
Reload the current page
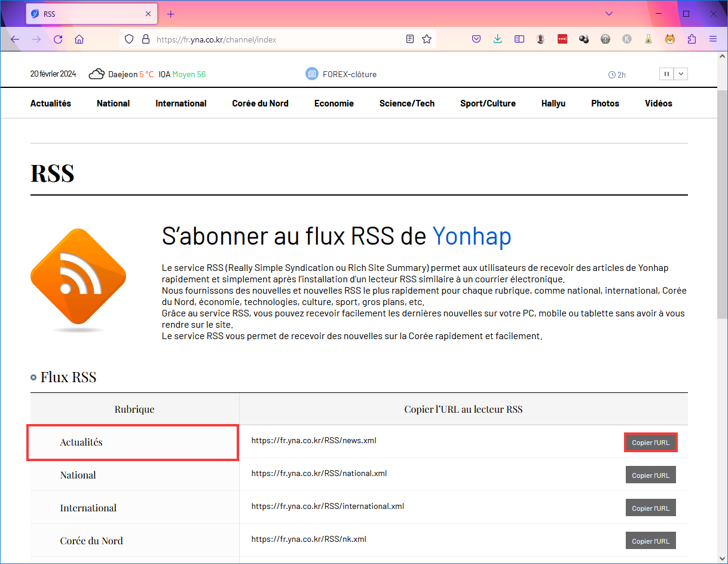pyautogui.click(x=58, y=39)
